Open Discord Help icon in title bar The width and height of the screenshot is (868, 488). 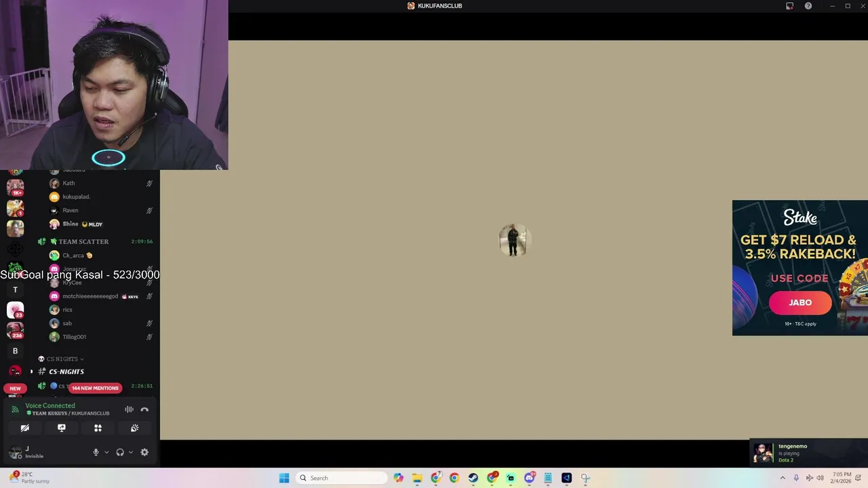click(x=808, y=6)
